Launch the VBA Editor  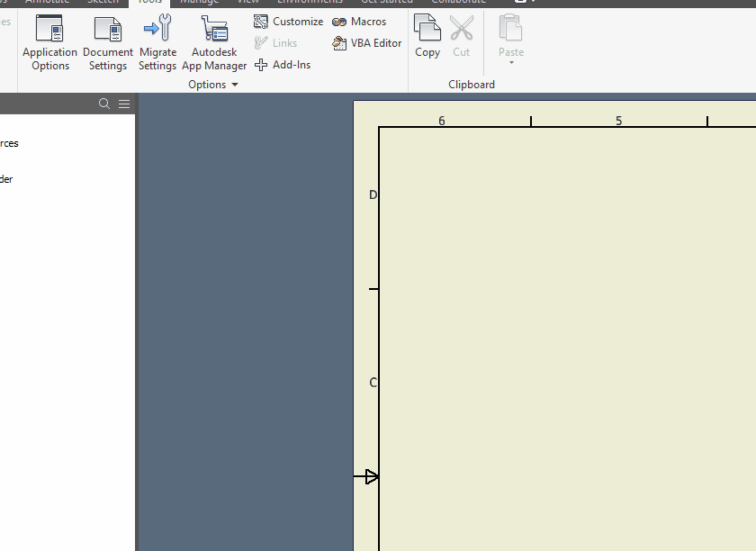tap(366, 42)
